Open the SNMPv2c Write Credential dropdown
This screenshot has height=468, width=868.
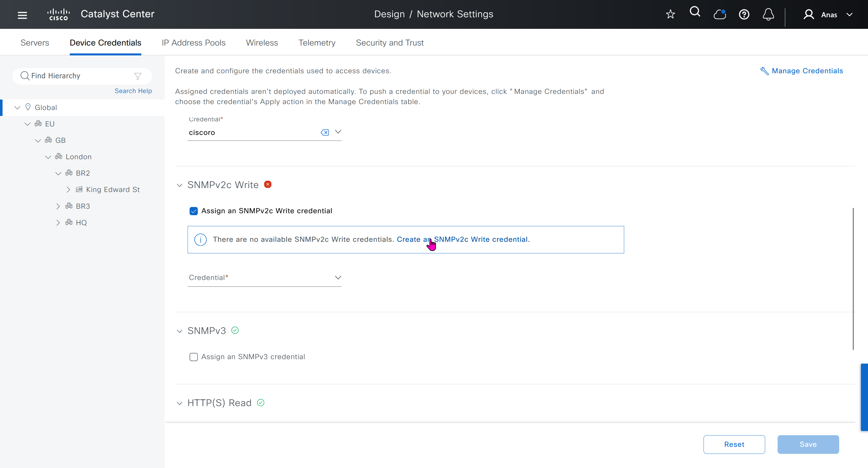pyautogui.click(x=264, y=278)
